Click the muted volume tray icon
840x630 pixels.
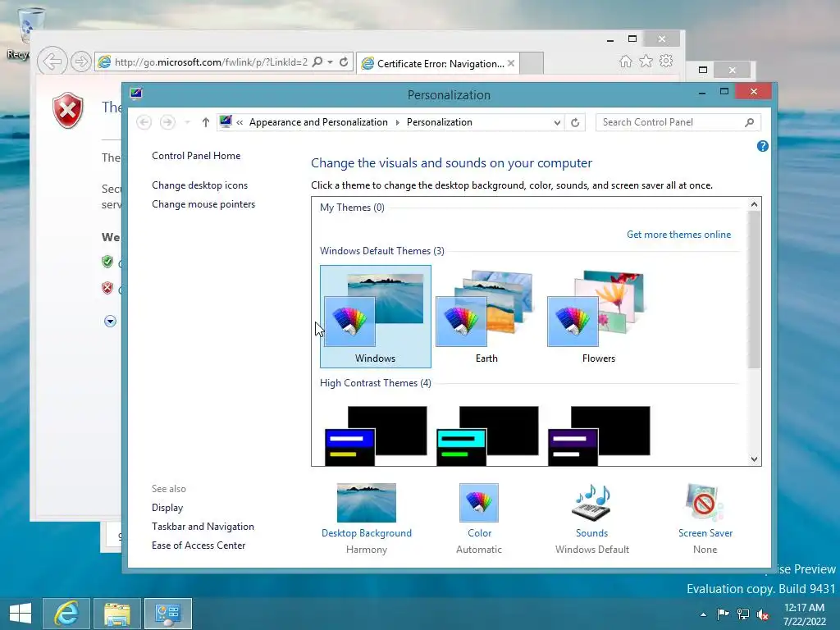click(x=763, y=614)
